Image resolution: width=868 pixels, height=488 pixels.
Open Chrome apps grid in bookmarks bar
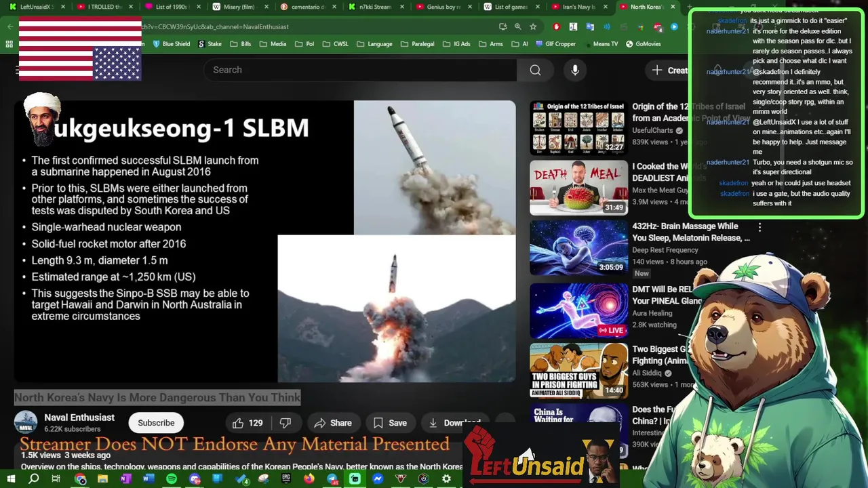tap(9, 44)
